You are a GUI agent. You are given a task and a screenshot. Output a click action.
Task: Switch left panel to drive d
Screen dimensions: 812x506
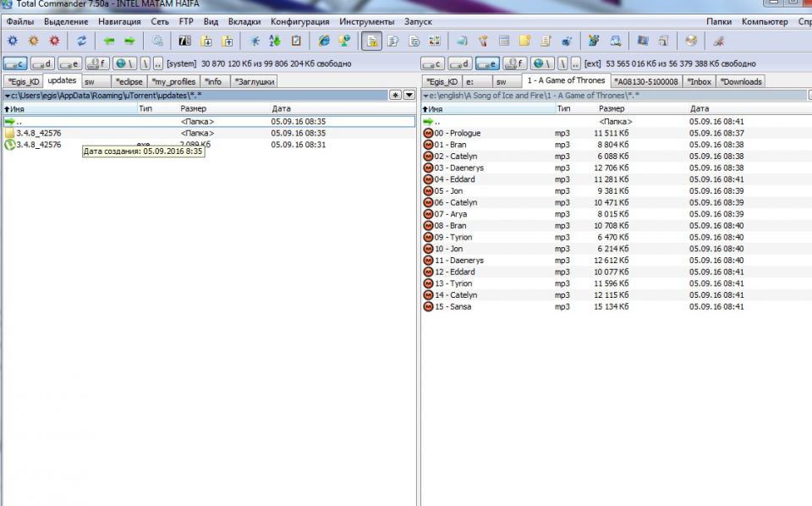pos(43,63)
